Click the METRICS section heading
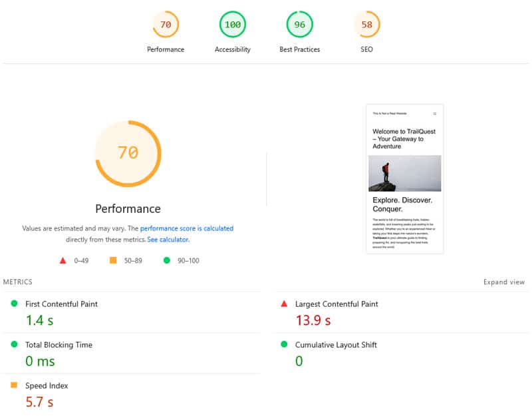The image size is (532, 416). (x=18, y=282)
